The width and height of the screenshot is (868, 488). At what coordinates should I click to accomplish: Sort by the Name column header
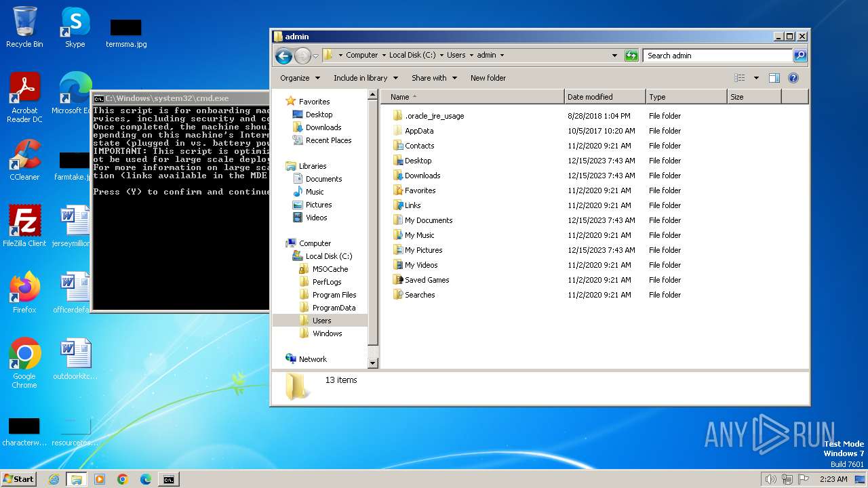click(x=472, y=97)
